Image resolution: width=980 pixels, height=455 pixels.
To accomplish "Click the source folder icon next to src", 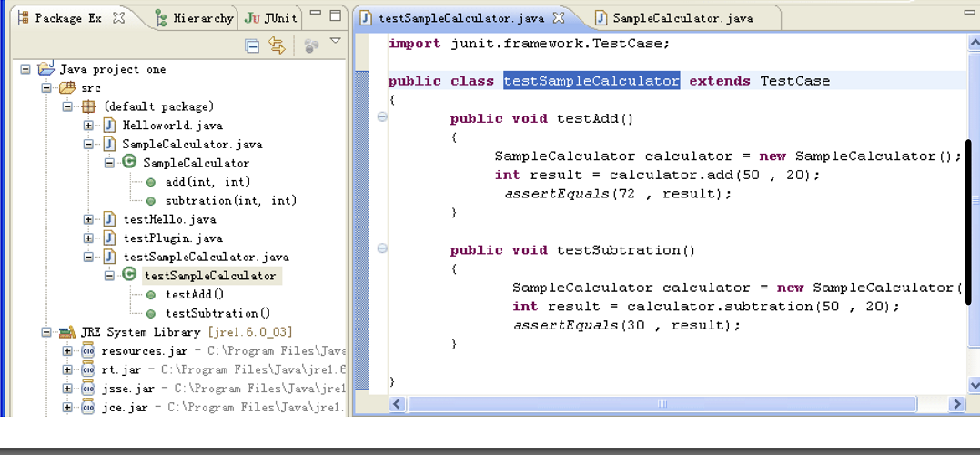I will pyautogui.click(x=66, y=88).
